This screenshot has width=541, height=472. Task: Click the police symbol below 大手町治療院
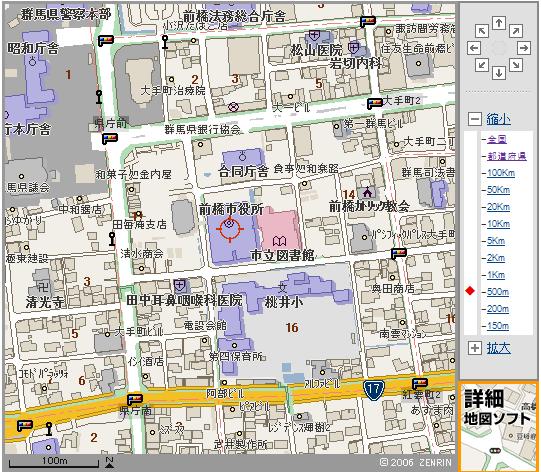click(234, 107)
